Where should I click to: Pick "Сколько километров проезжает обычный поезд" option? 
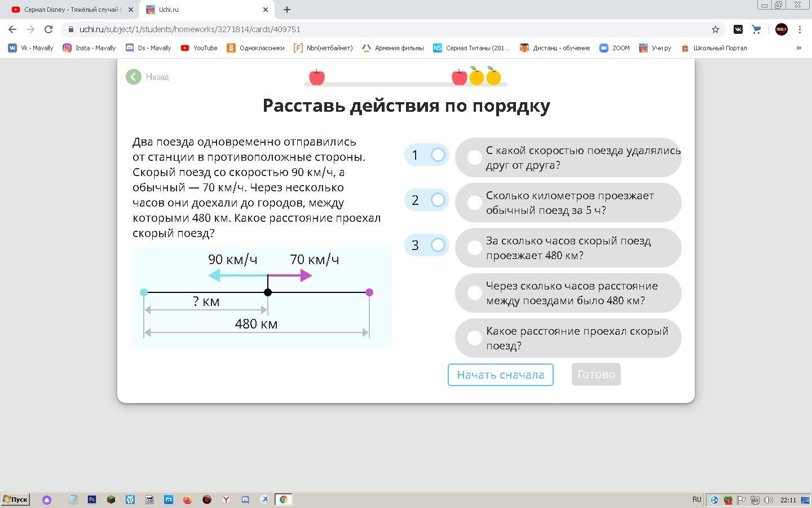pyautogui.click(x=568, y=203)
